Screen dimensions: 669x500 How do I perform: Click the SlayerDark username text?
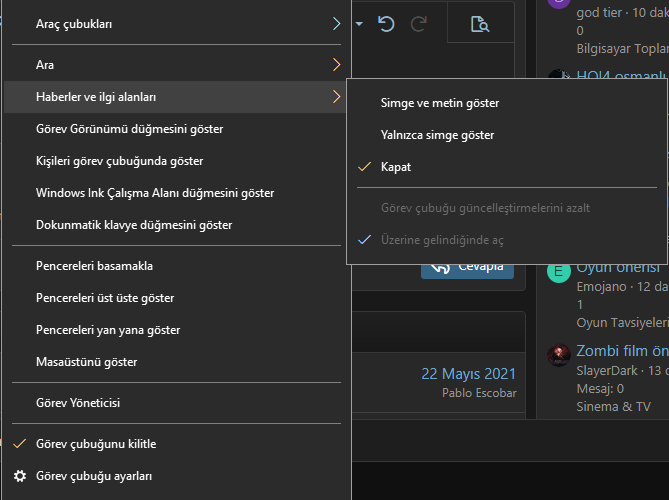click(x=607, y=371)
